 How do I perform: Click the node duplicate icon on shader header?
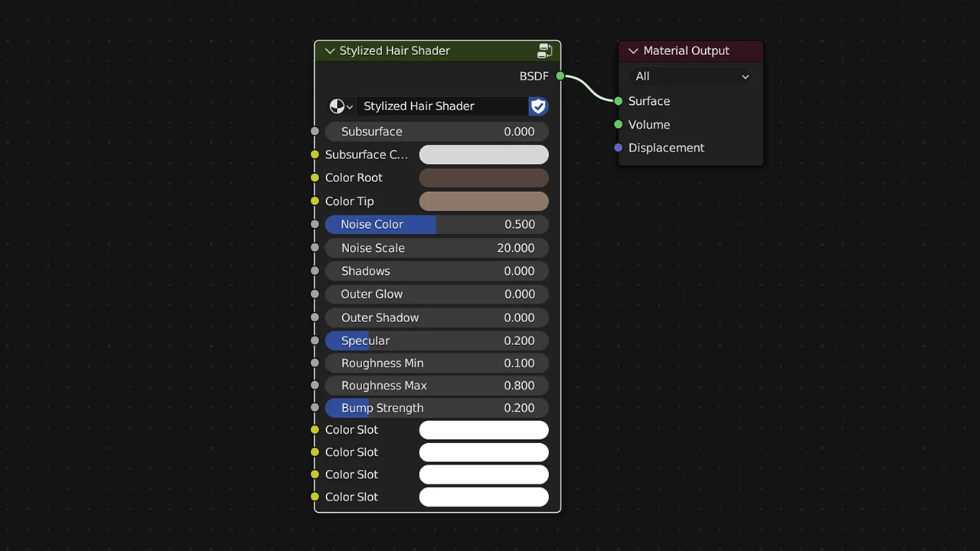(544, 51)
